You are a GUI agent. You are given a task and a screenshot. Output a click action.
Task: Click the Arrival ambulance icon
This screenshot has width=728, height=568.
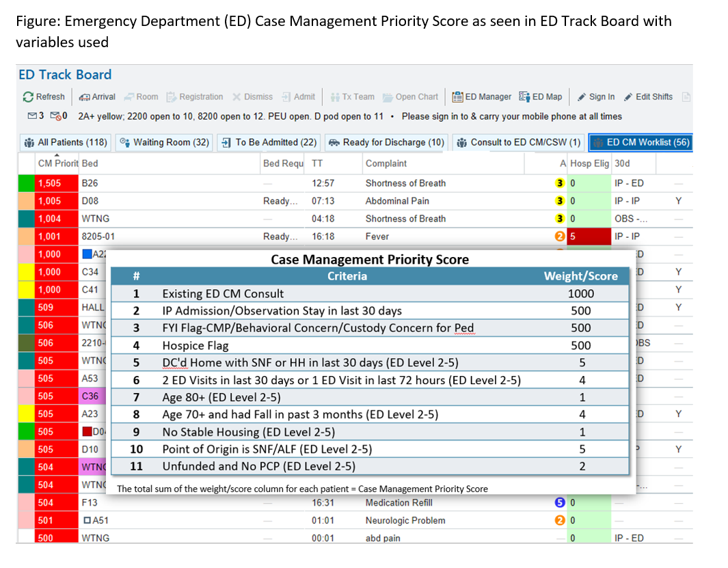pyautogui.click(x=85, y=97)
